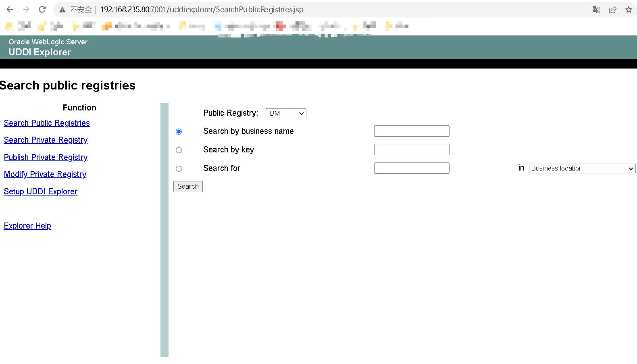This screenshot has width=637, height=364.
Task: Go back using browser back arrow
Action: (x=10, y=9)
